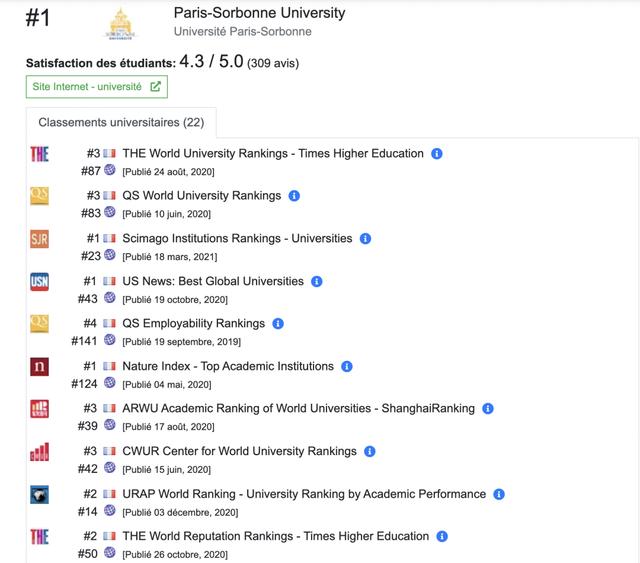
Task: Click the info icon beside CWUR Center for World University Rankings
Action: coord(369,452)
